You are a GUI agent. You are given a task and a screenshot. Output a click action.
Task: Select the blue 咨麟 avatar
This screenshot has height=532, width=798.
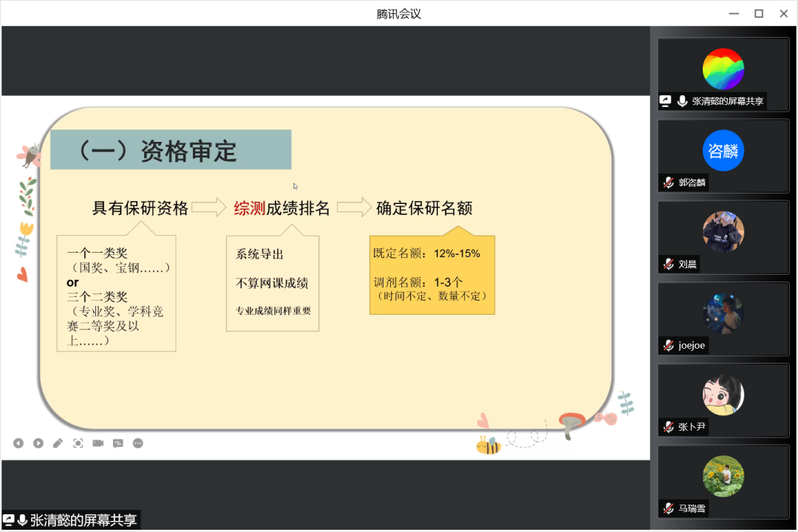click(x=723, y=150)
